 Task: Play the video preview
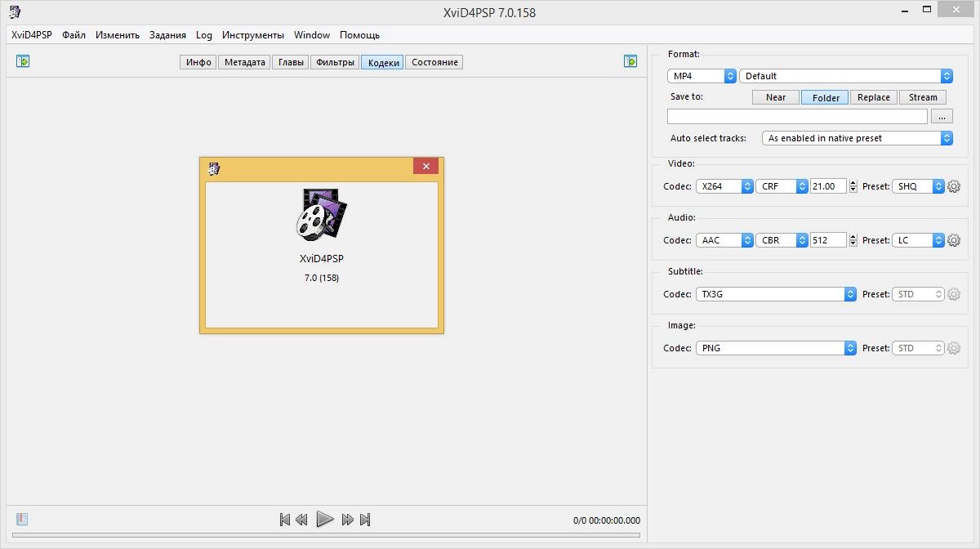(x=324, y=519)
